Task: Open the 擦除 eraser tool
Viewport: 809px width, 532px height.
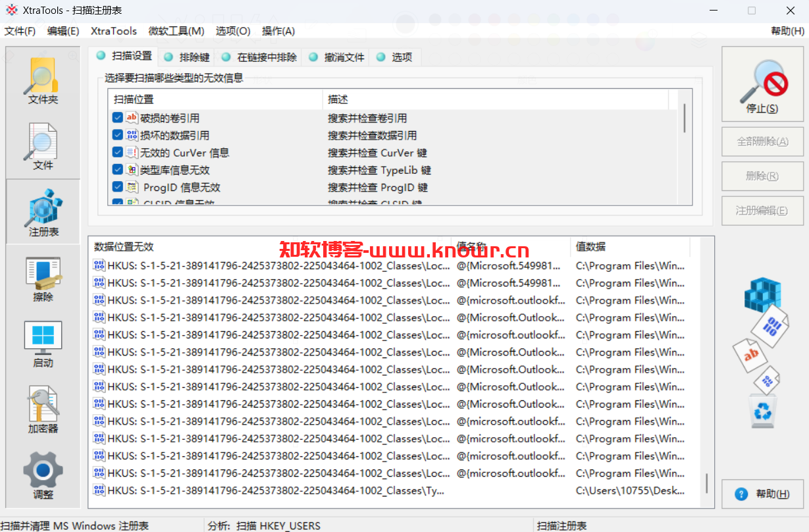Action: pyautogui.click(x=43, y=277)
